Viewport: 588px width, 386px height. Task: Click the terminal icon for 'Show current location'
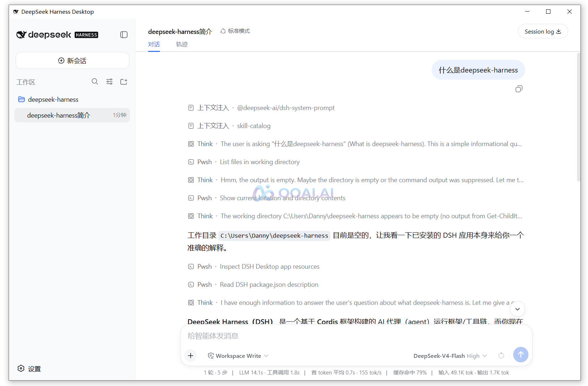coord(191,198)
